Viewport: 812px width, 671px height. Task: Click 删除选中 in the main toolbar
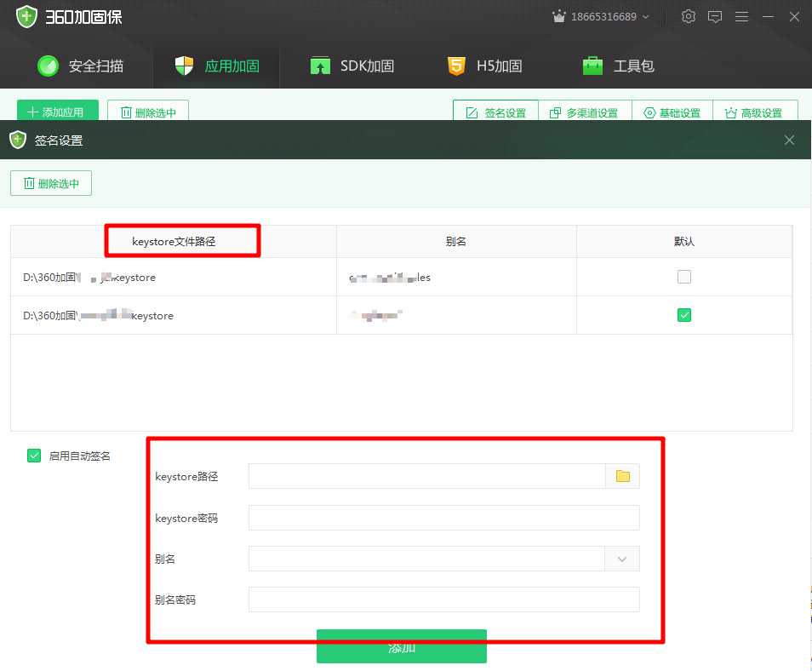[x=147, y=111]
